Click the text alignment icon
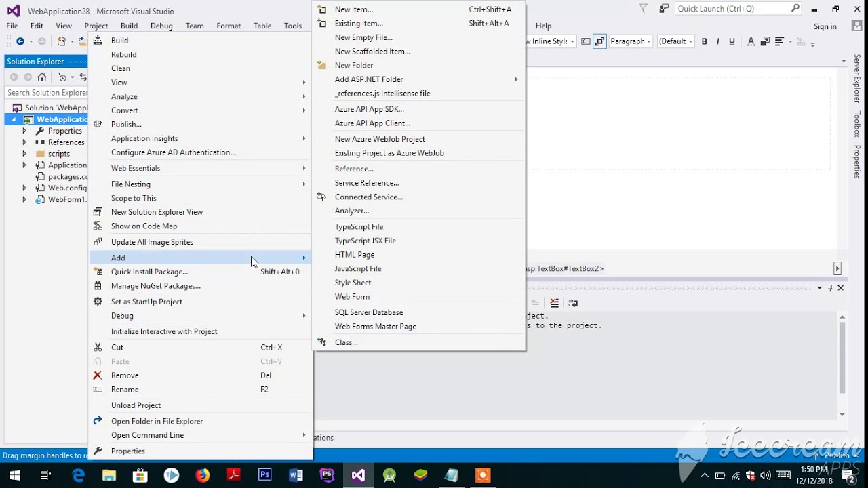The height and width of the screenshot is (488, 868). pos(779,41)
